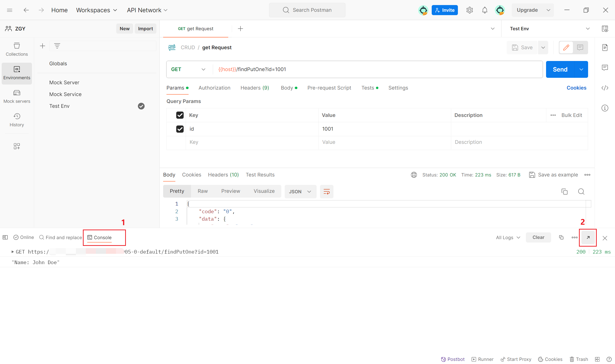Switch to edit mode pencil icon
The image size is (615, 364).
(566, 47)
